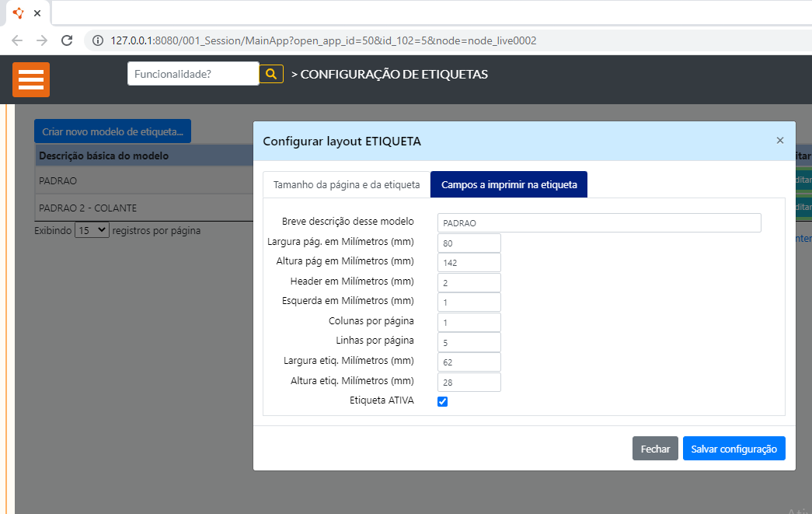812x514 pixels.
Task: Click Criar novo modelo de etiqueta button
Action: pyautogui.click(x=113, y=131)
